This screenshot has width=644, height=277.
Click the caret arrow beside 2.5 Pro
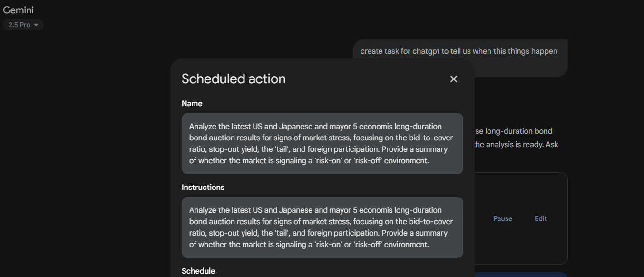[36, 25]
